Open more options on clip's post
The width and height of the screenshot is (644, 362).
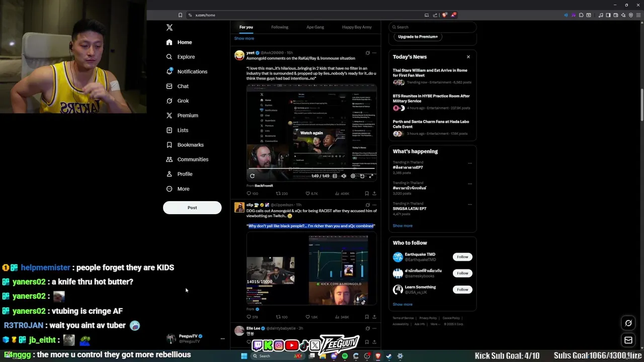[x=374, y=205]
